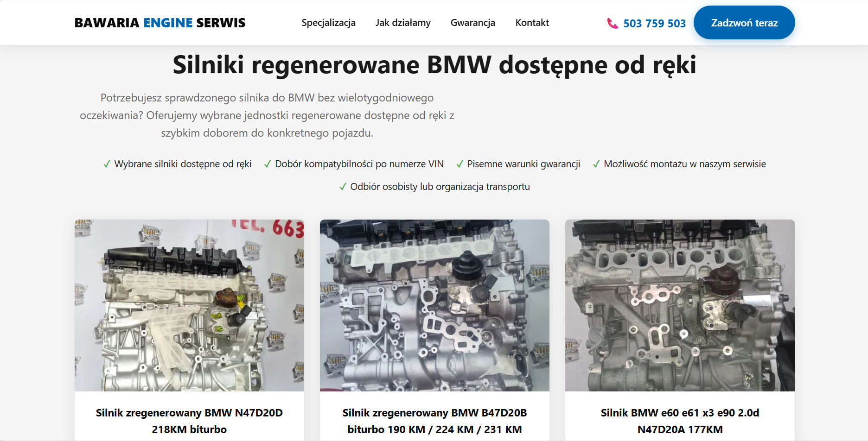View the N47D20D 218KM engine photo

pos(189,305)
